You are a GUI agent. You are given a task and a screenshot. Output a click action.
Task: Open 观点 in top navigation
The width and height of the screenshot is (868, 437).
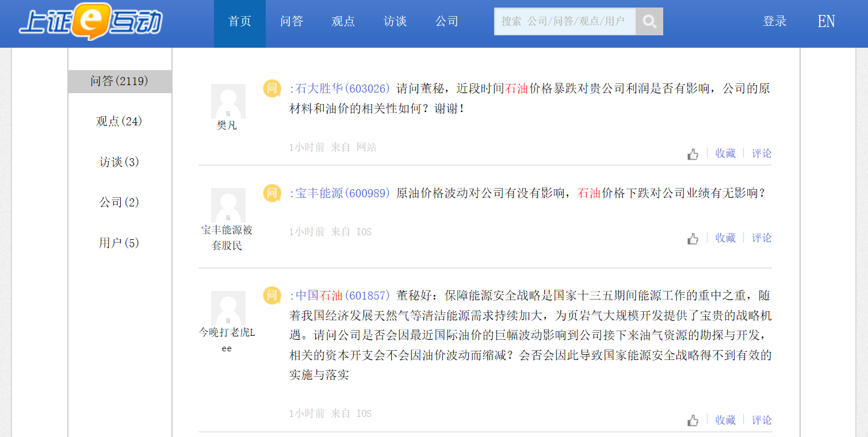343,21
